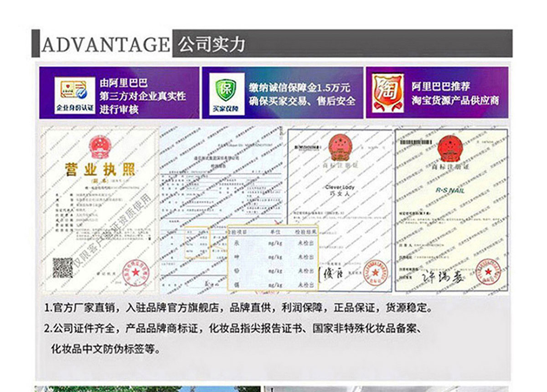Open the inspection report document image
547x392 pixels.
pyautogui.click(x=222, y=210)
